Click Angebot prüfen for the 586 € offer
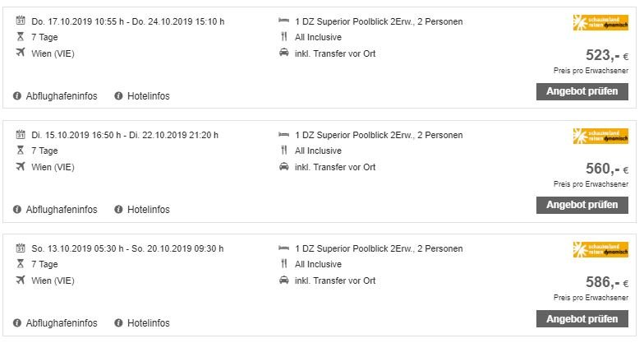Viewport: 644px width, 343px height. pyautogui.click(x=582, y=319)
